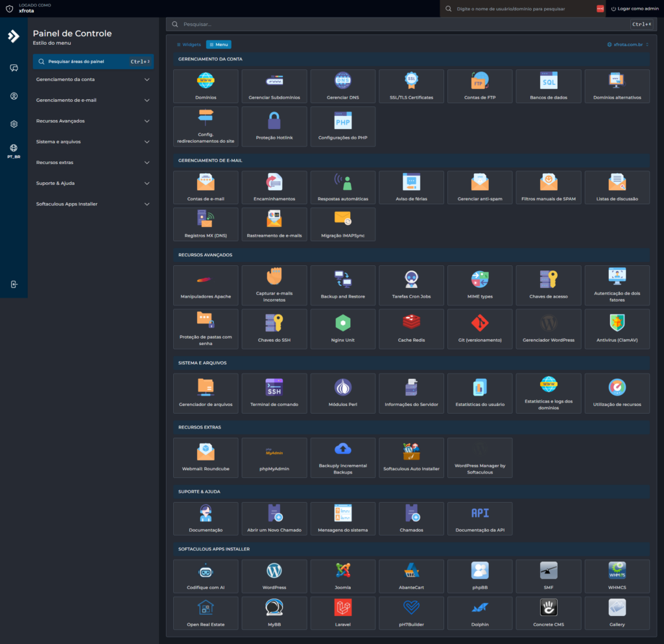Expand Softaculous Apps Installer in sidebar
Image resolution: width=664 pixels, height=644 pixels.
[x=93, y=204]
